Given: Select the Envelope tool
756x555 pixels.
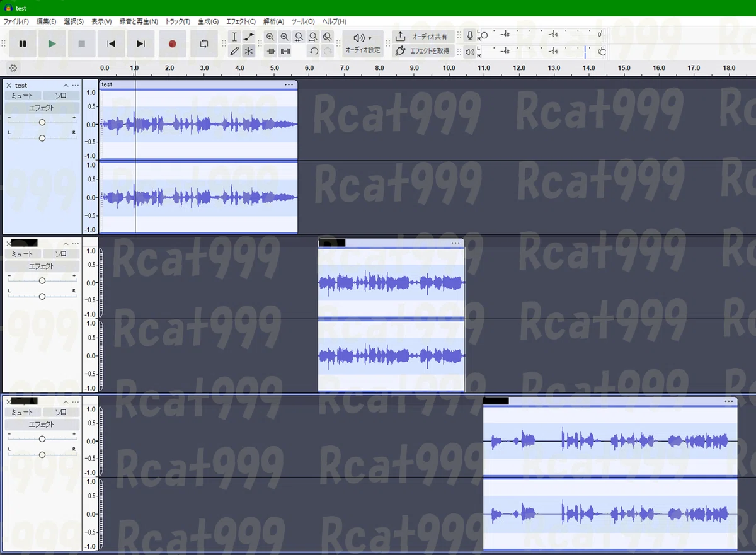Looking at the screenshot, I should [249, 37].
